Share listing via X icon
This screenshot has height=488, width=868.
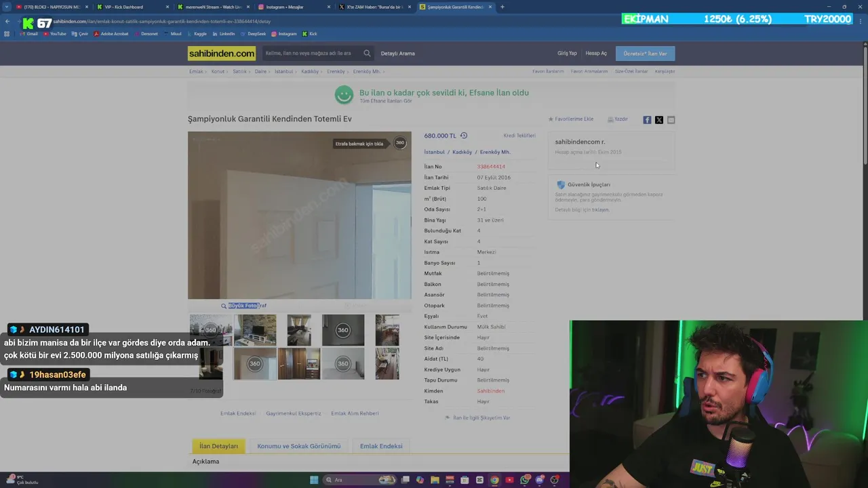pyautogui.click(x=659, y=120)
